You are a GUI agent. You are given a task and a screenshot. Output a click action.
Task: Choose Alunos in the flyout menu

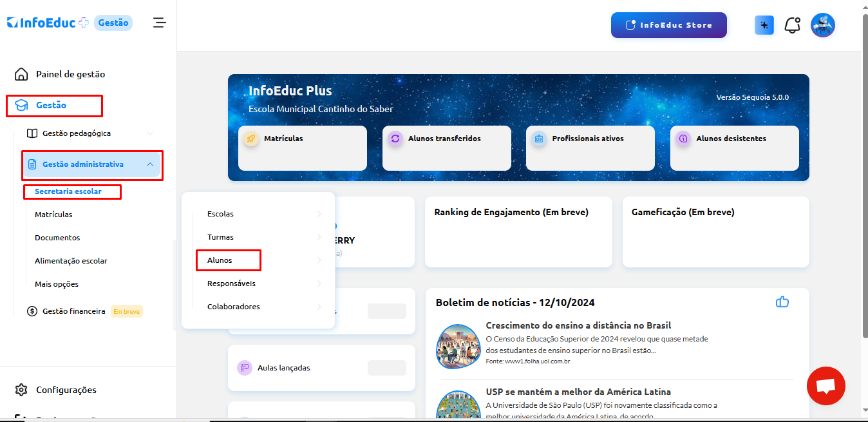click(220, 260)
